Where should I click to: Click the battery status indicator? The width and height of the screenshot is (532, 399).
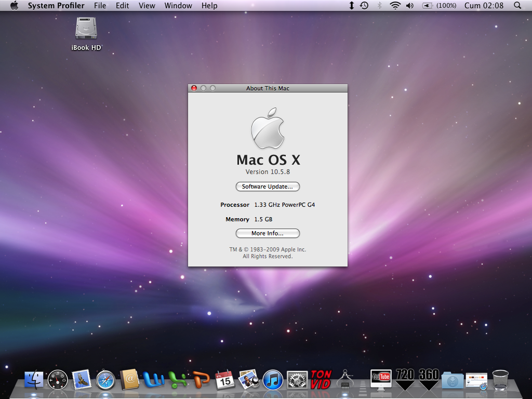tap(440, 5)
